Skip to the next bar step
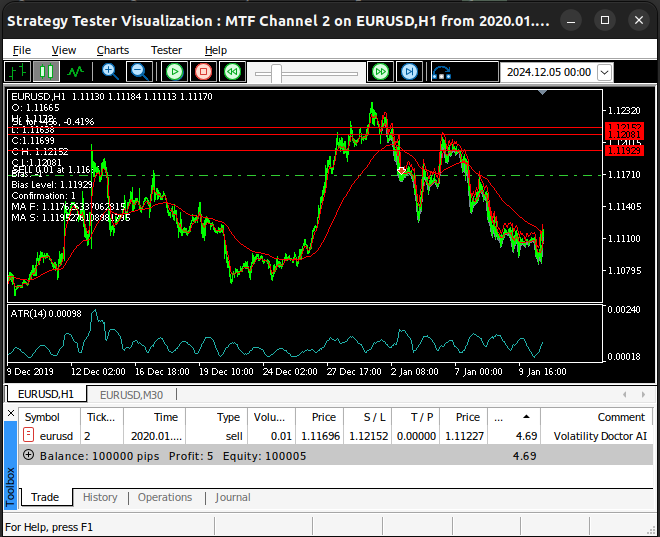 click(x=410, y=72)
